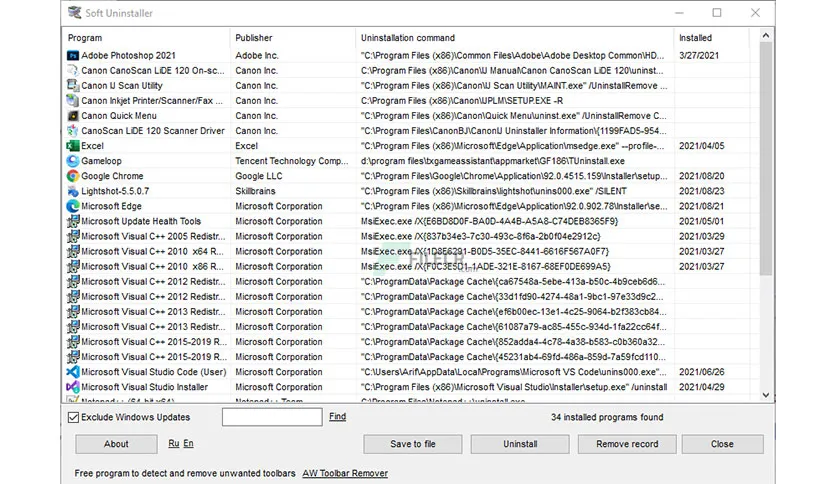Click the Excel program icon
Image resolution: width=836 pixels, height=484 pixels.
pos(73,146)
